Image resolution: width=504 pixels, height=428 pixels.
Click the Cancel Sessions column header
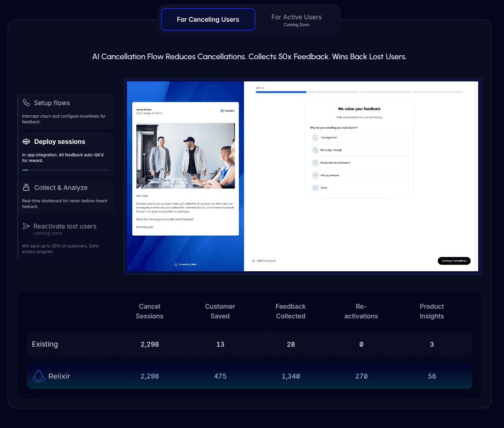(x=150, y=311)
